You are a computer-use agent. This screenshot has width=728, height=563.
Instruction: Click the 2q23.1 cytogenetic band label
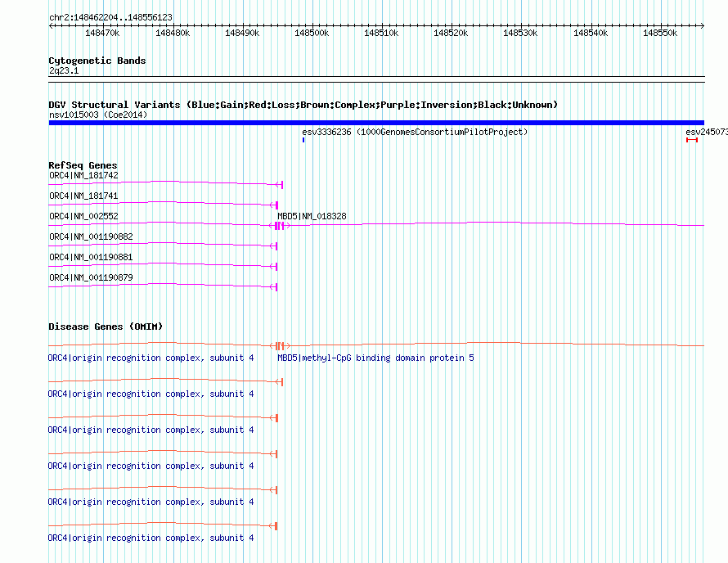(x=64, y=70)
